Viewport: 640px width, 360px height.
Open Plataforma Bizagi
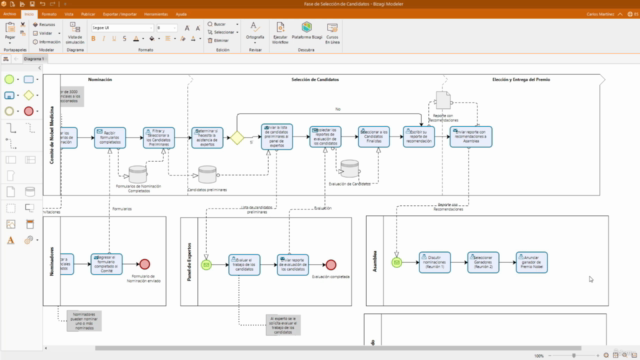click(307, 31)
